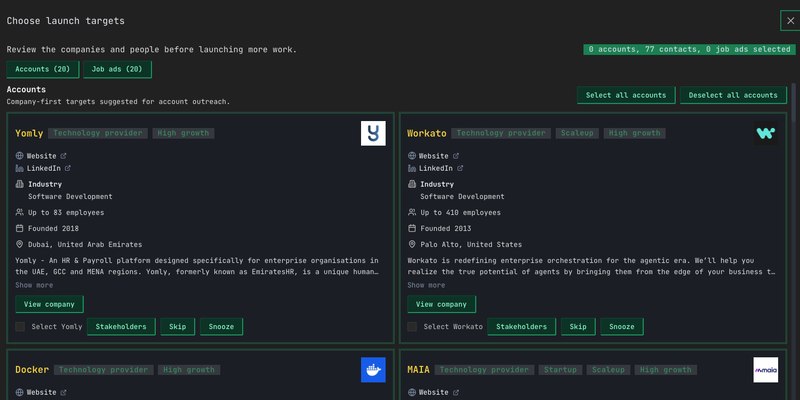
Task: Click location pin beside Dubai, United Arab Emirates
Action: pyautogui.click(x=19, y=244)
